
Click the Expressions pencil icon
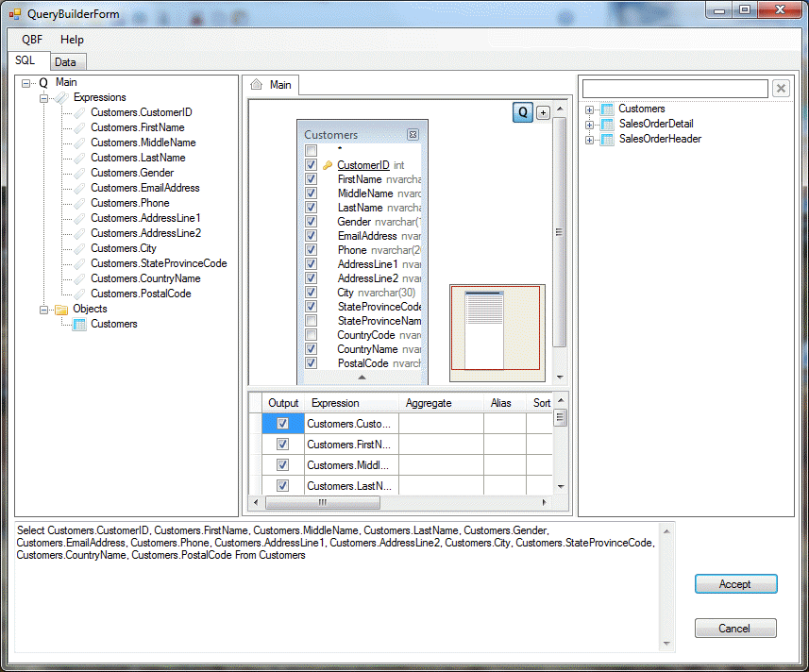61,97
